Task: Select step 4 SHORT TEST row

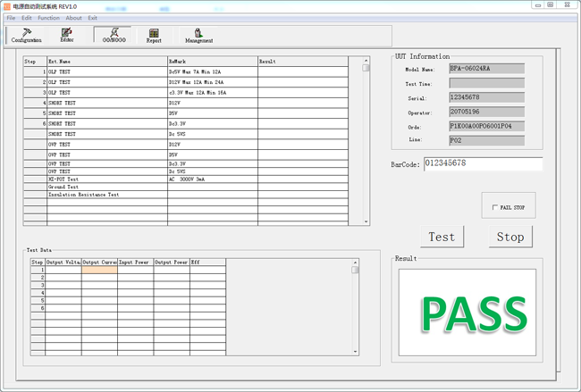Action: tap(186, 103)
